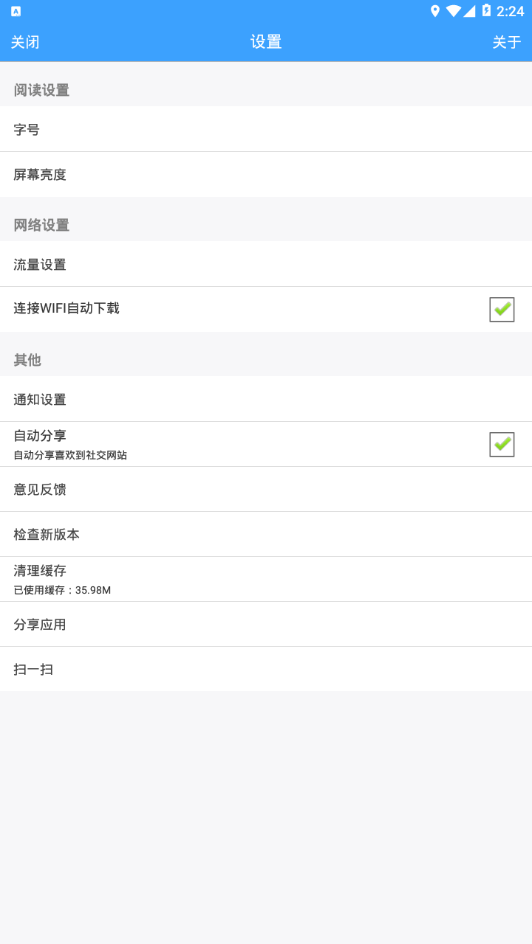532x944 pixels.
Task: Open 分享应用 share app option
Action: (266, 624)
